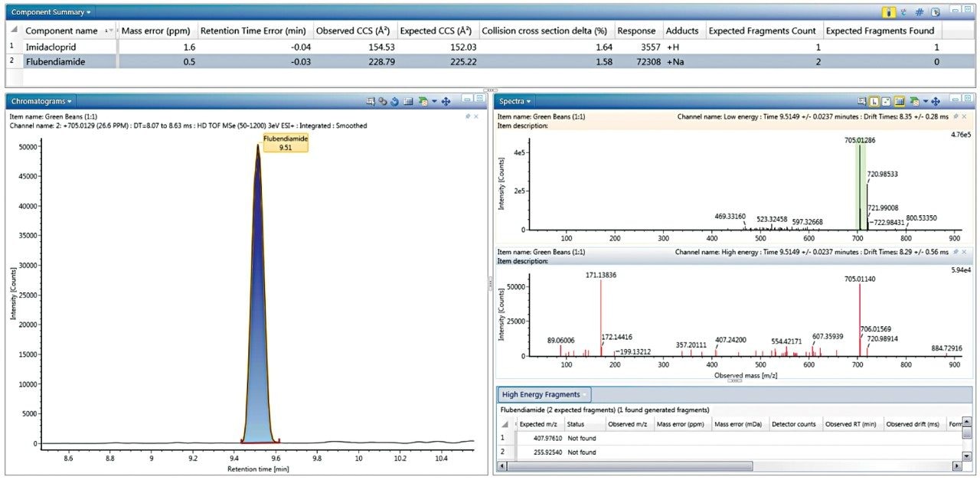Click the vertical splitter handle between Chromatograms and Spectra
The width and height of the screenshot is (980, 480).
(x=491, y=283)
